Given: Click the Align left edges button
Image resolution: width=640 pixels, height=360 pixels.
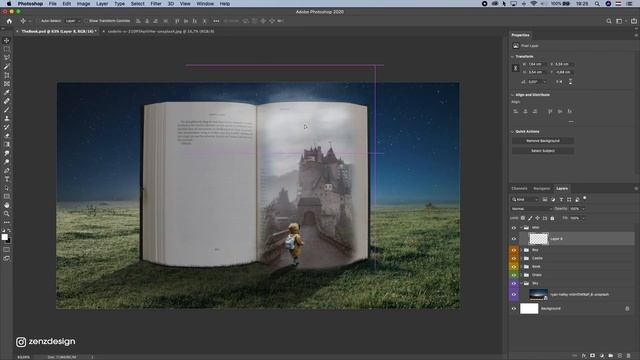Looking at the screenshot, I should click(516, 111).
